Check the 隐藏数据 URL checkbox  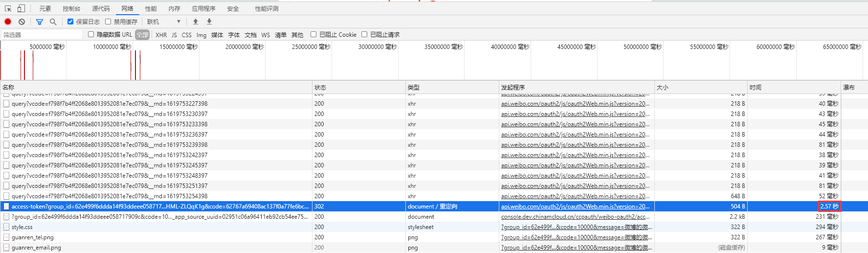pos(91,34)
